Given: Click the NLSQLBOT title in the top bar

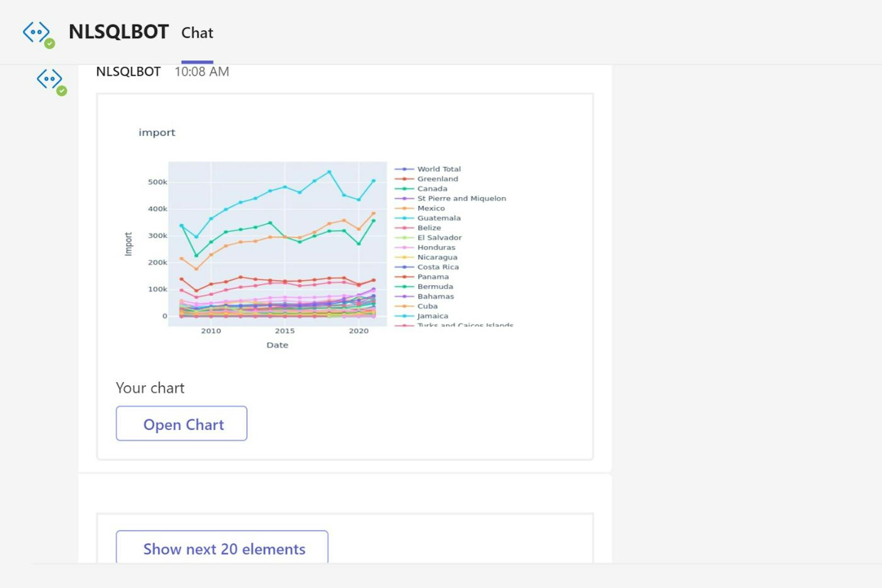Looking at the screenshot, I should point(118,32).
